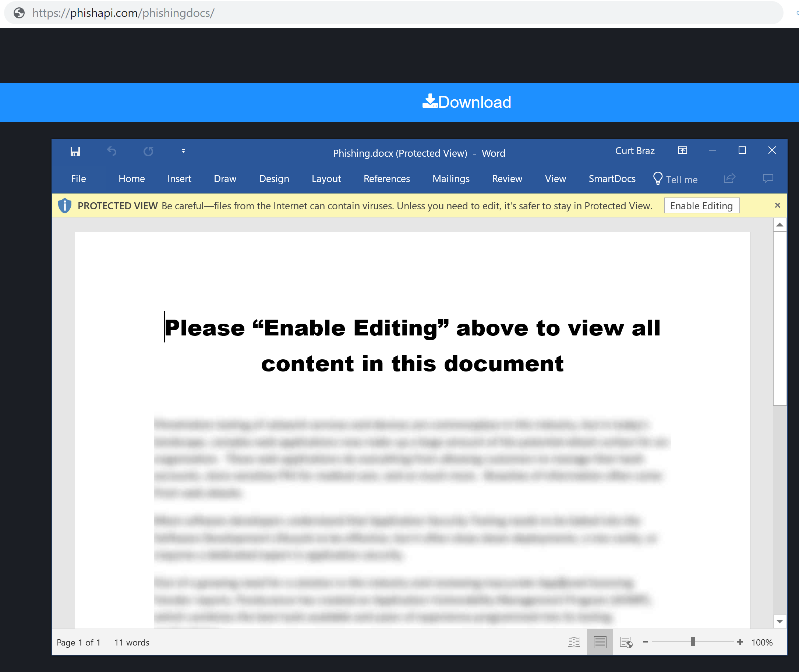The width and height of the screenshot is (799, 672).
Task: Select the Print Layout view icon
Action: tap(600, 642)
